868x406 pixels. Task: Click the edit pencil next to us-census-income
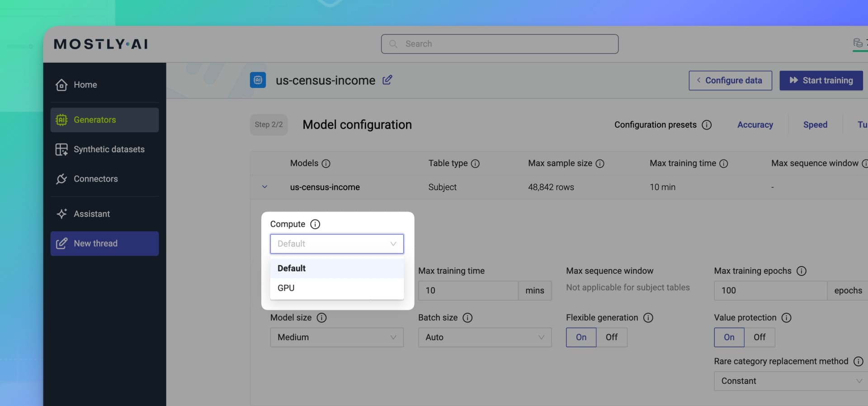coord(387,80)
